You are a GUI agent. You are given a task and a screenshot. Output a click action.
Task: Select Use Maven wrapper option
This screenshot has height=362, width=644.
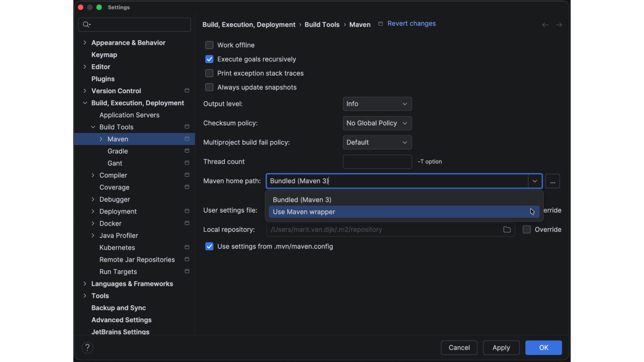tap(304, 212)
